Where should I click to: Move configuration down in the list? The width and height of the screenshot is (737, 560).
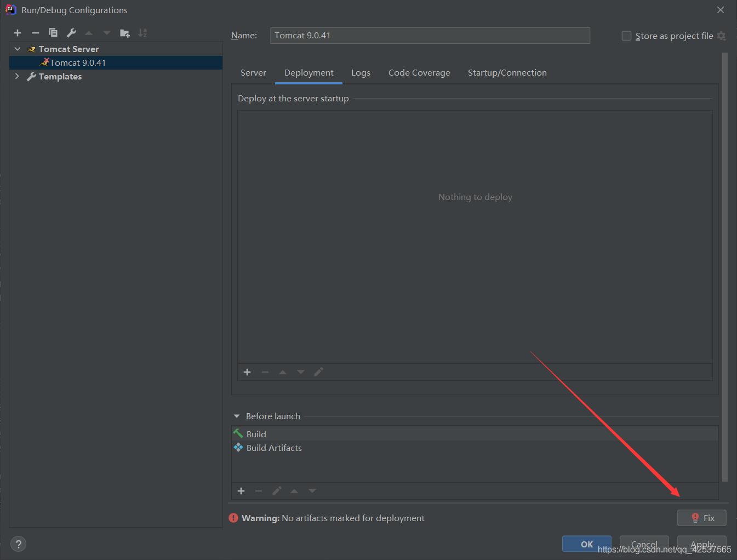[x=107, y=33]
